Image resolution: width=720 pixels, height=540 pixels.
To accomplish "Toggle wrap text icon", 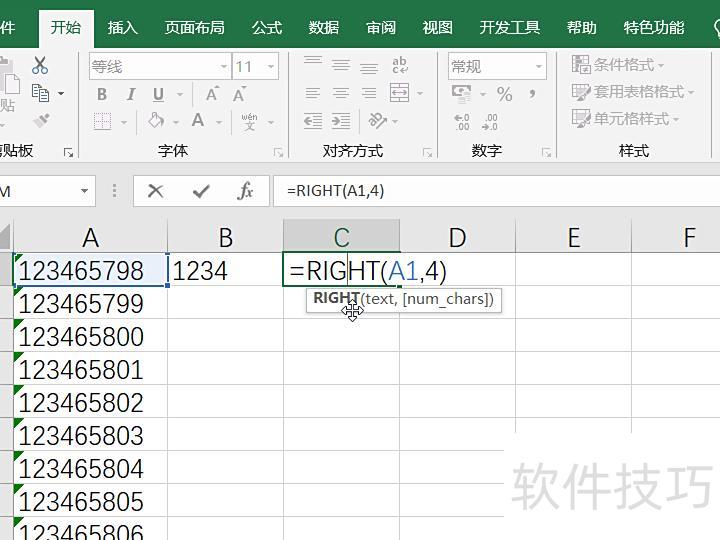I will (400, 65).
